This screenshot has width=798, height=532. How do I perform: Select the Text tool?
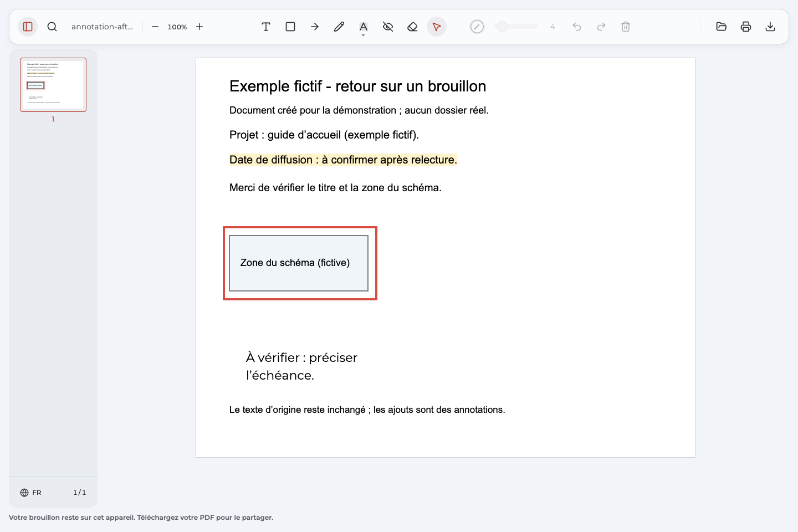tap(266, 27)
